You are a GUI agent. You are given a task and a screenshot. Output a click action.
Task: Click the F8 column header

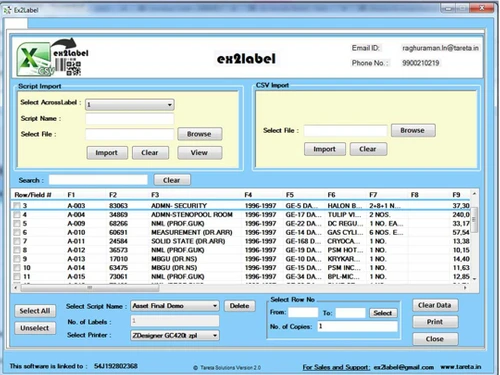[415, 195]
